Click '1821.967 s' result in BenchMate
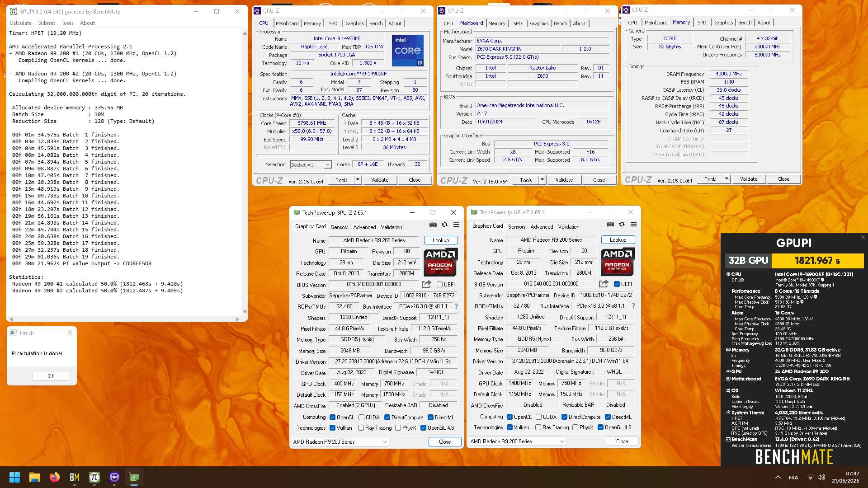Image resolution: width=868 pixels, height=488 pixels. 817,261
